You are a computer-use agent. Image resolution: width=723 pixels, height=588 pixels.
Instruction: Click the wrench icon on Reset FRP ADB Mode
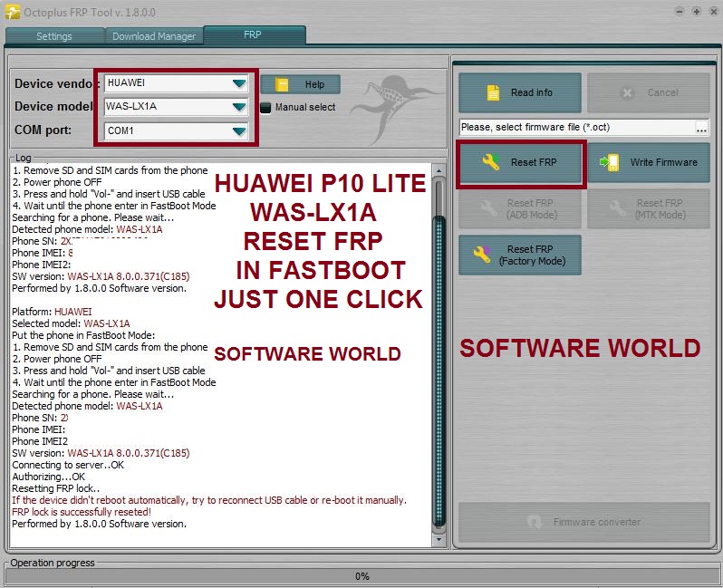(488, 208)
